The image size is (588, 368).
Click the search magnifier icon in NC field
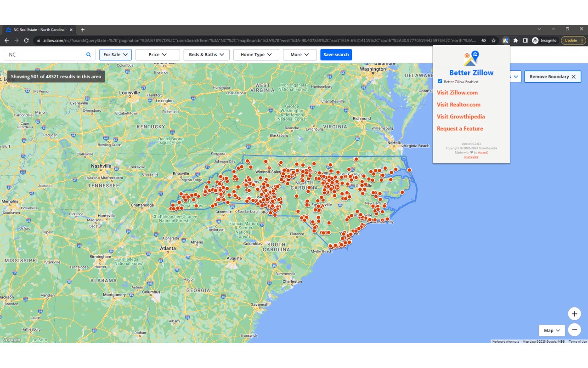(x=89, y=54)
